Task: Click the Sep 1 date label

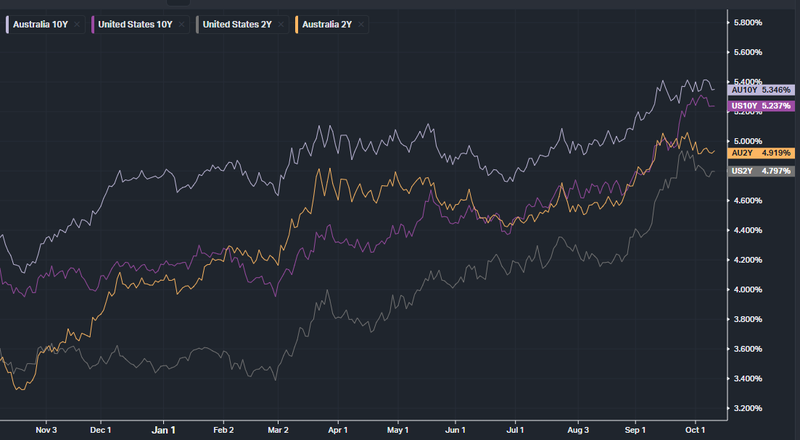Action: pyautogui.click(x=635, y=430)
